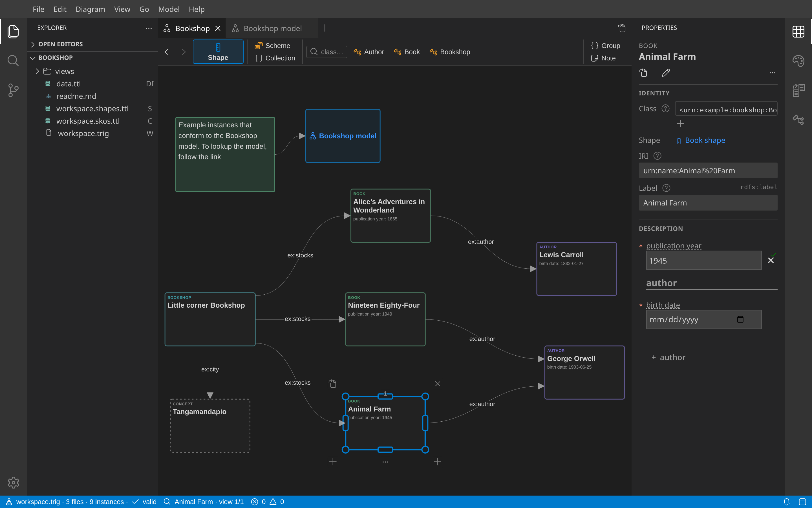Screen dimensions: 812x508
Task: Click the class search field
Action: point(326,52)
